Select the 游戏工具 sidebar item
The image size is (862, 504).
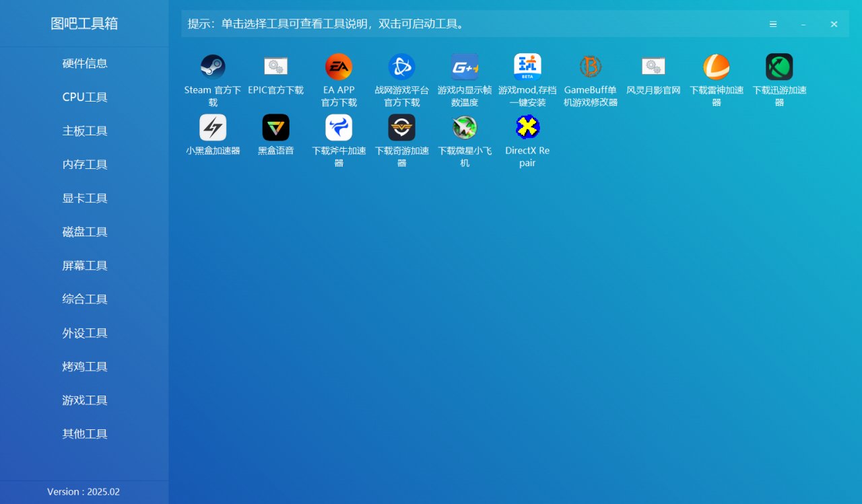click(85, 400)
